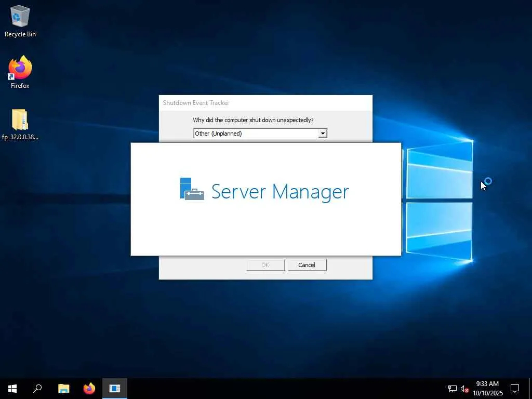Open the Recycle Bin desktop icon

(20, 21)
